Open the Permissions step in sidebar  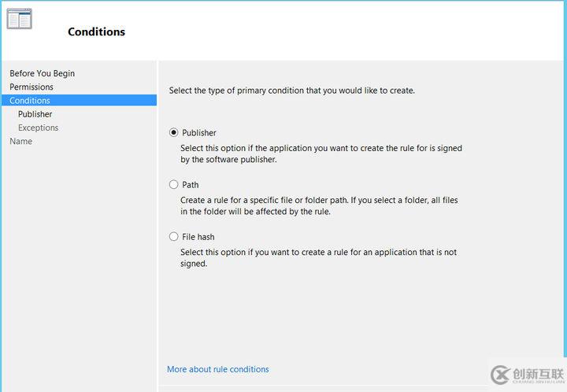click(x=31, y=87)
